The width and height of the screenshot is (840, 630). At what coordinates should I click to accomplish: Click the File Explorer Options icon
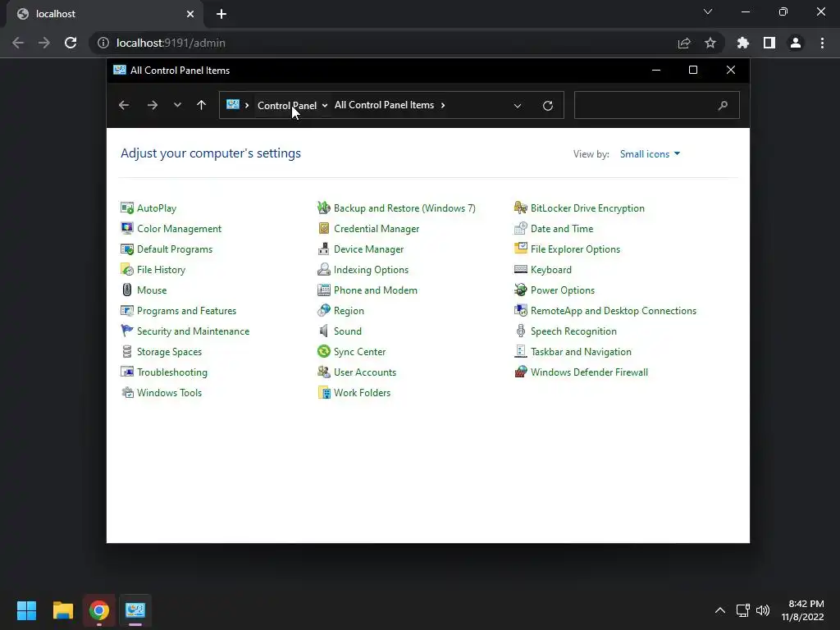click(x=521, y=249)
